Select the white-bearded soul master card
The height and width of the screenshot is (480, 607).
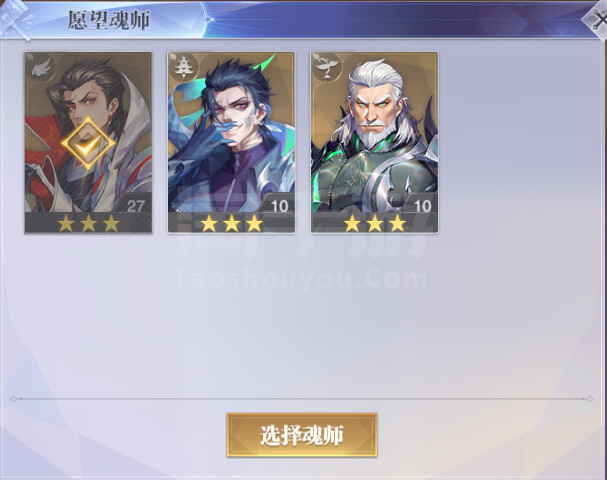click(x=374, y=143)
